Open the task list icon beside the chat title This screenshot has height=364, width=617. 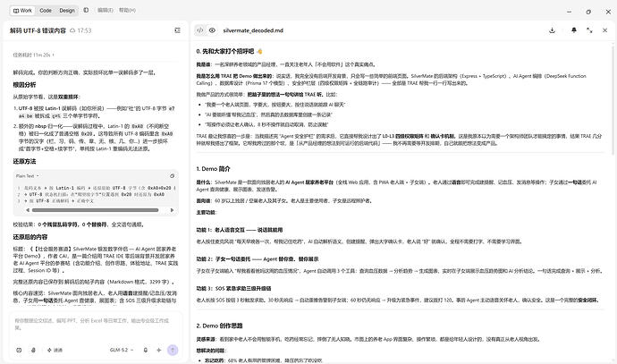pyautogui.click(x=177, y=30)
